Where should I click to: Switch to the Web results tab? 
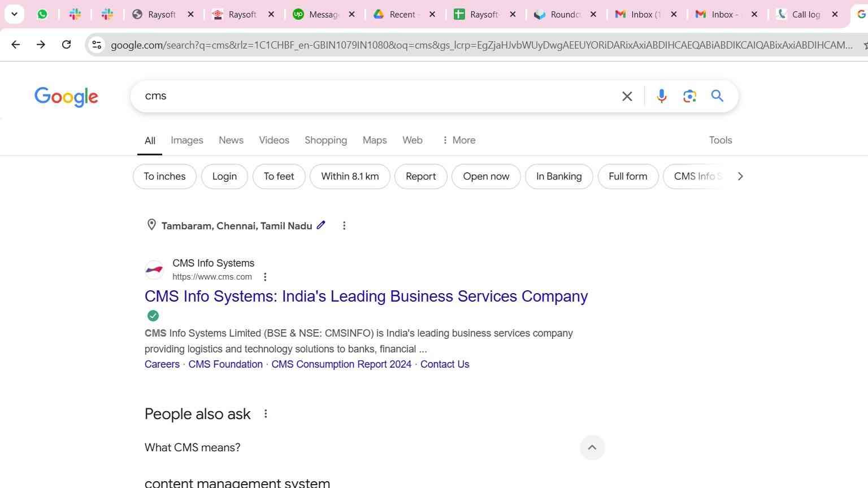(413, 140)
